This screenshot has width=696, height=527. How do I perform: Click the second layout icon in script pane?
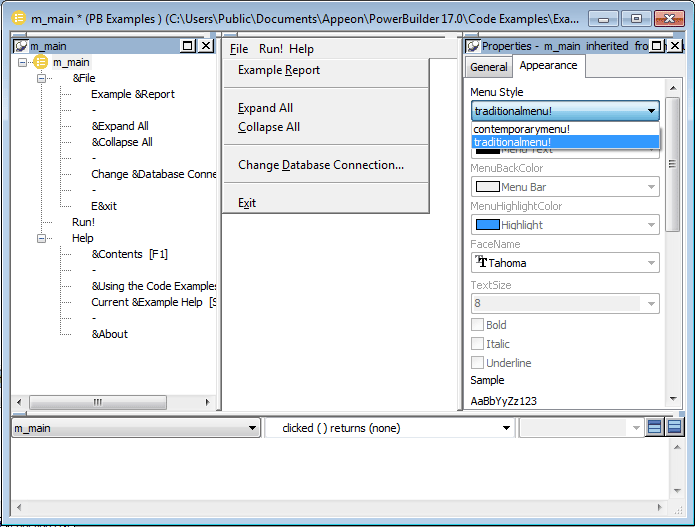675,428
